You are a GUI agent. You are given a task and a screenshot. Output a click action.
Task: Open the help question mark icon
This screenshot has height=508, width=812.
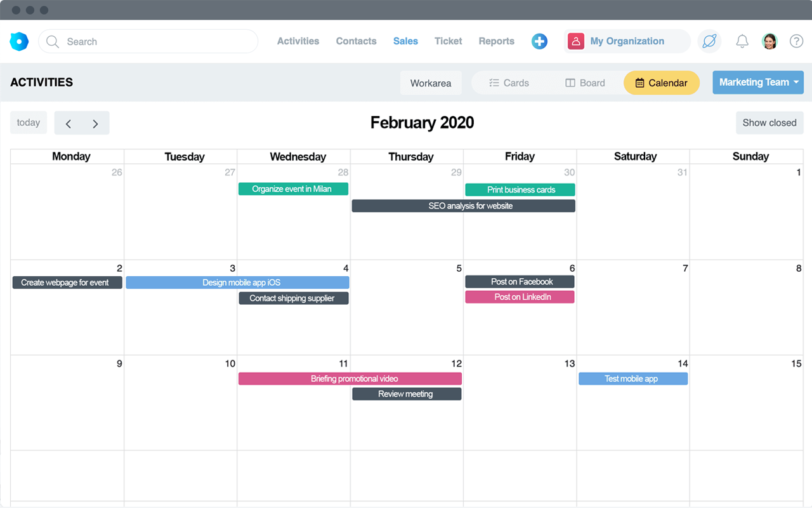coord(796,41)
